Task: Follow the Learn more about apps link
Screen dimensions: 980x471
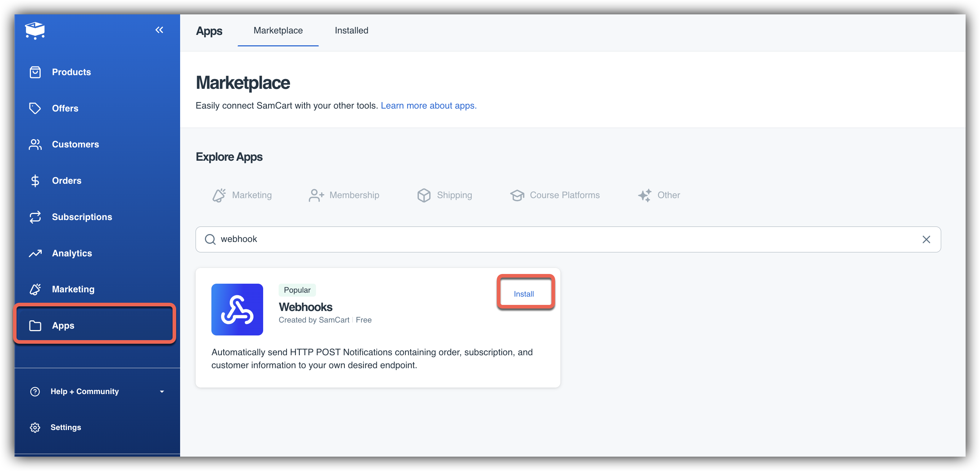Action: pos(429,106)
